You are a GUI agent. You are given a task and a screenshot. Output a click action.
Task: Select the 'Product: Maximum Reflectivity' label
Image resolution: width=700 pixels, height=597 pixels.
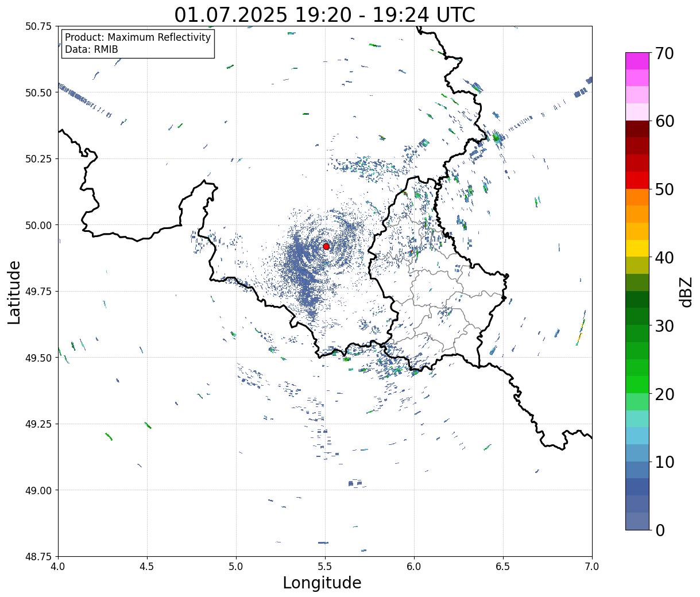138,37
